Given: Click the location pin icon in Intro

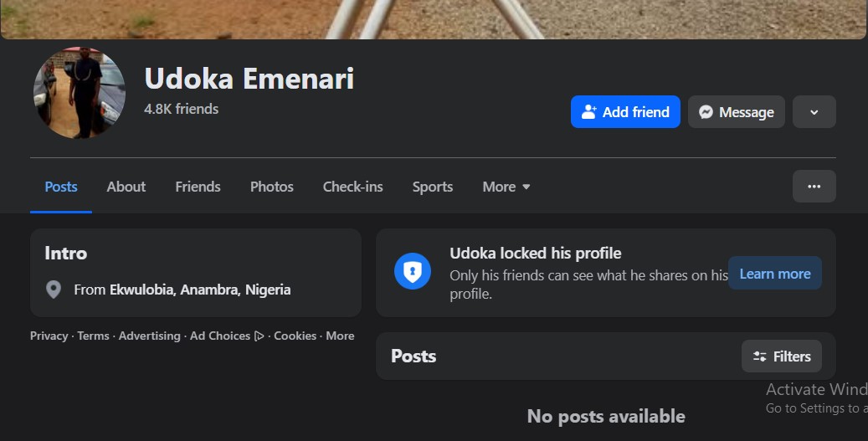Looking at the screenshot, I should 54,290.
